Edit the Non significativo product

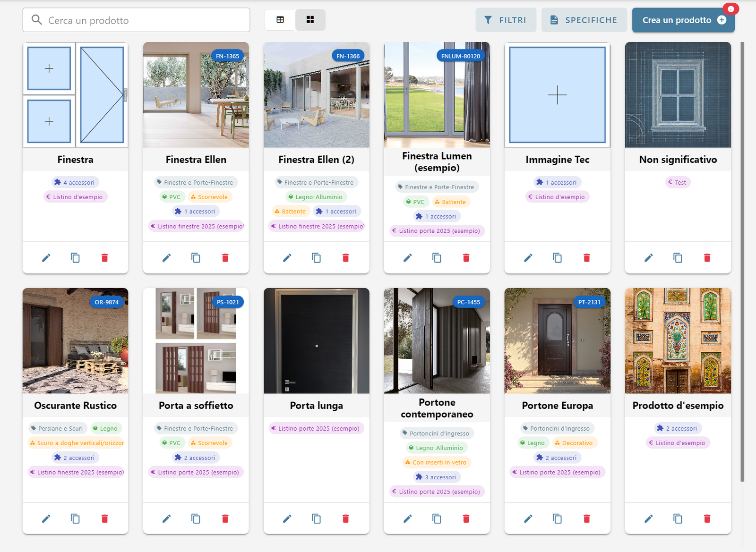pos(649,258)
